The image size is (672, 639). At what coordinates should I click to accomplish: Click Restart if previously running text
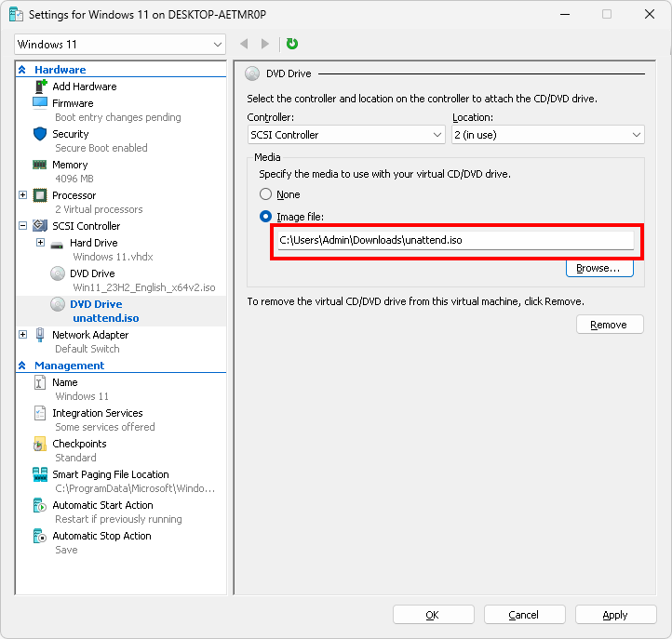click(119, 519)
